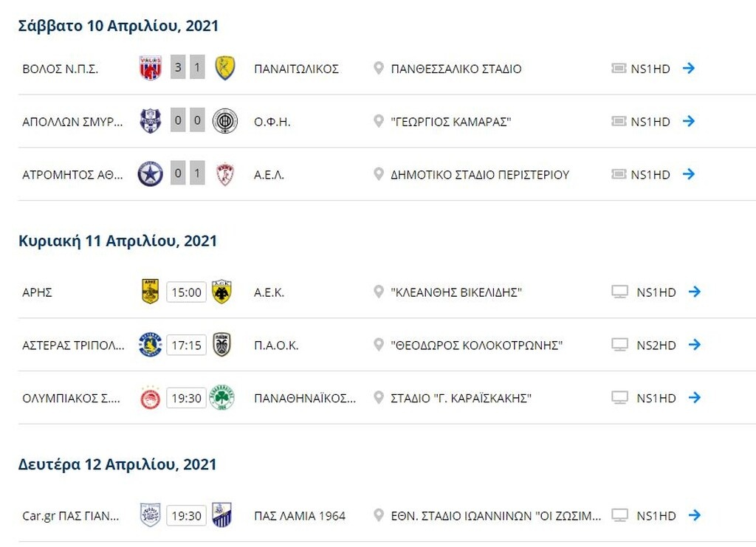Open the ΒΟΛΟΣ versus ΠΑΝΑΙΤΩΛΙΚΟΣ match details

pyautogui.click(x=693, y=68)
